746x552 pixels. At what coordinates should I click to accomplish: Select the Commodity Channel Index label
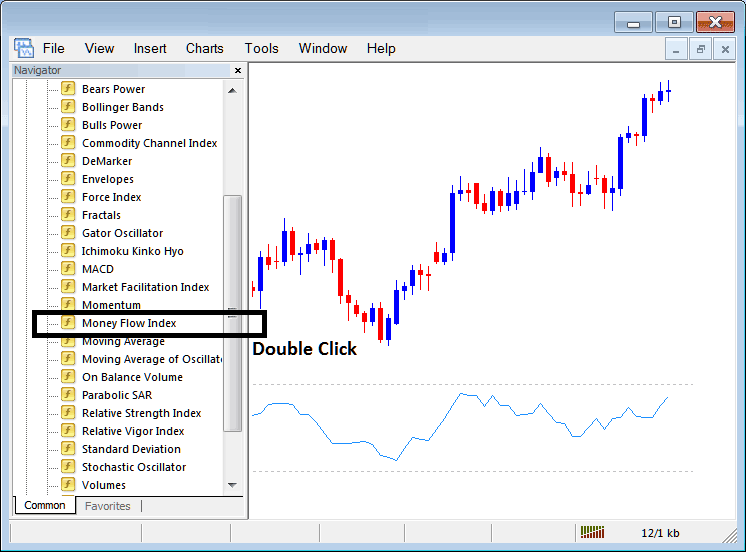click(x=149, y=143)
